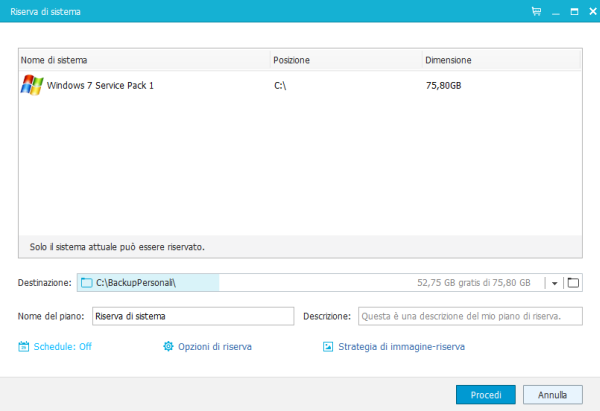This screenshot has width=600, height=411.
Task: Click the Annulla button
Action: pyautogui.click(x=553, y=395)
